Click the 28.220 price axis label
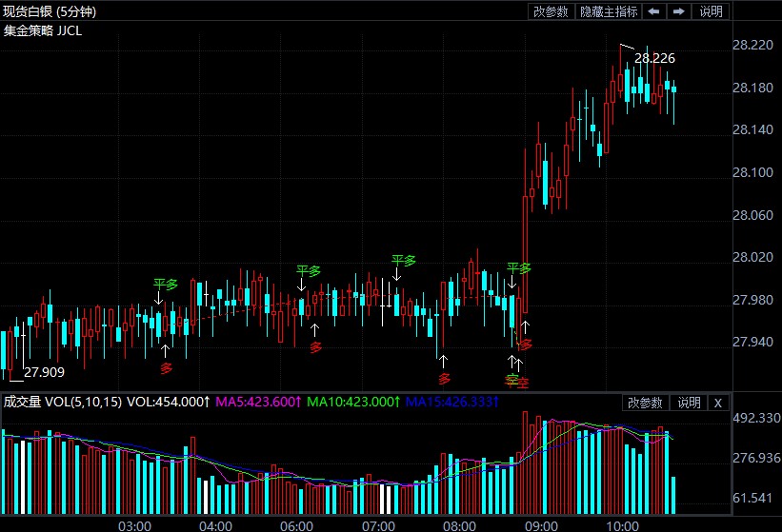 [752, 45]
